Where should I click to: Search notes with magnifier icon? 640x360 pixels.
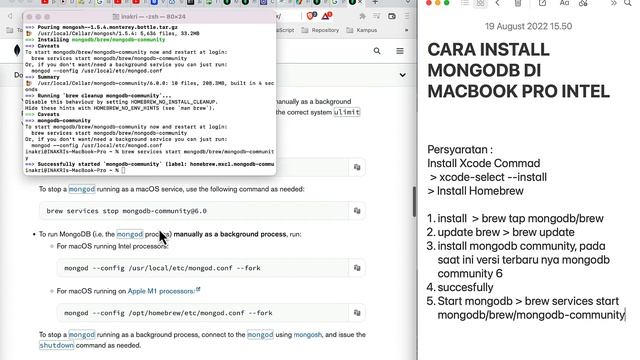click(x=628, y=3)
